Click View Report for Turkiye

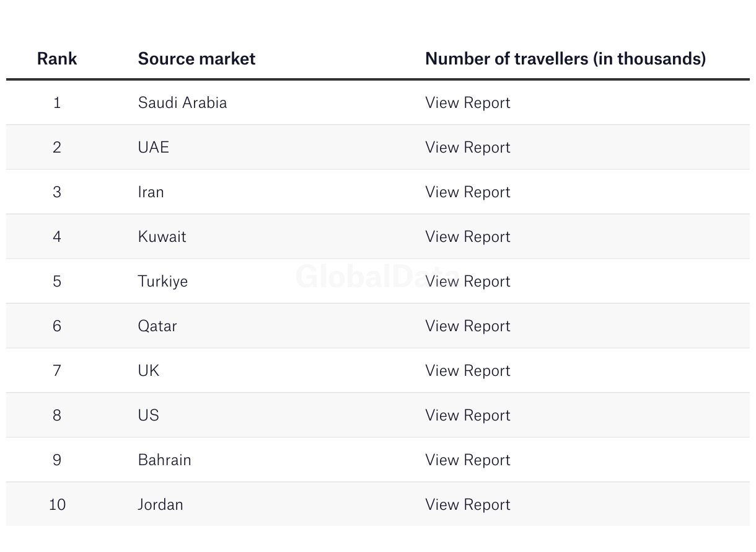click(x=467, y=282)
